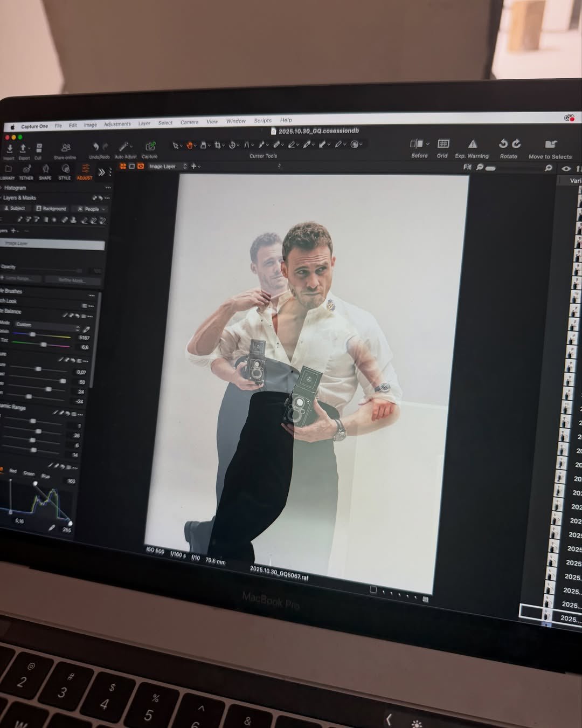582x728 pixels.
Task: Click the Subject mask button
Action: 15,208
